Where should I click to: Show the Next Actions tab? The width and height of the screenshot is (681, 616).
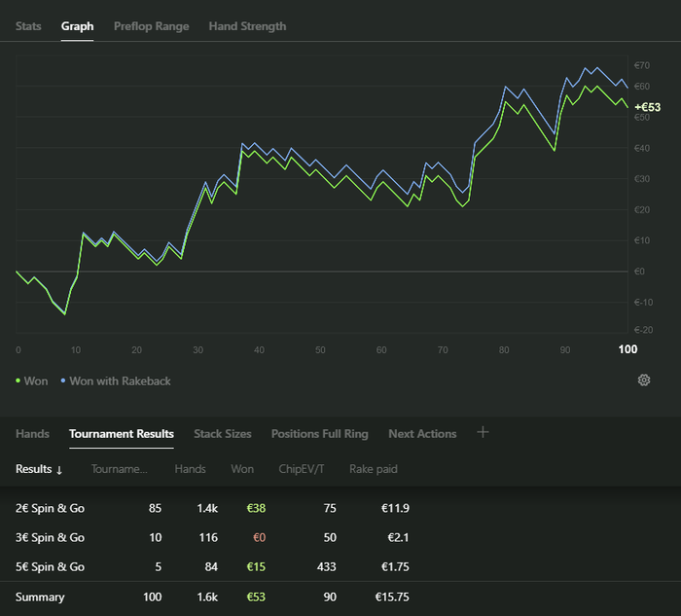point(422,434)
